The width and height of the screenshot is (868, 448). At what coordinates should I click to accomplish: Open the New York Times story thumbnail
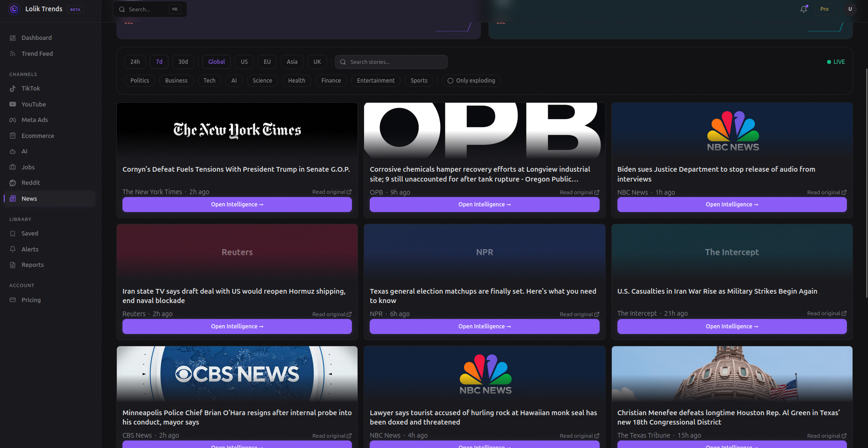[237, 131]
